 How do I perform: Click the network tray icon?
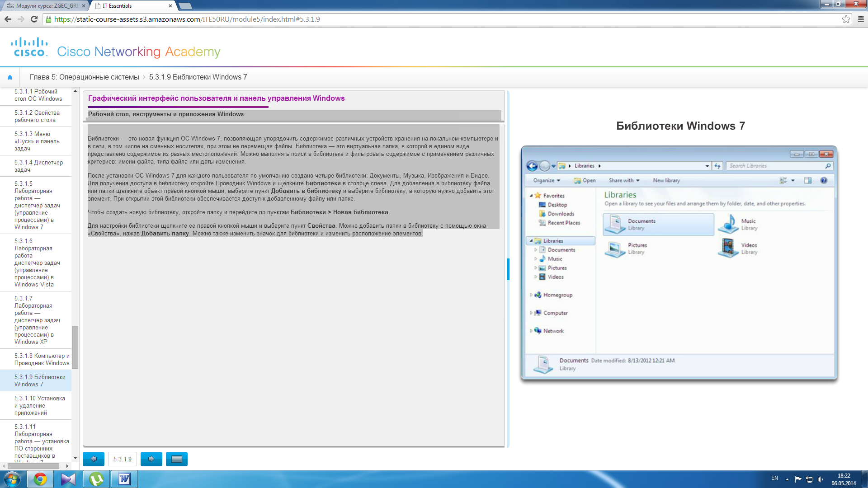click(x=809, y=479)
